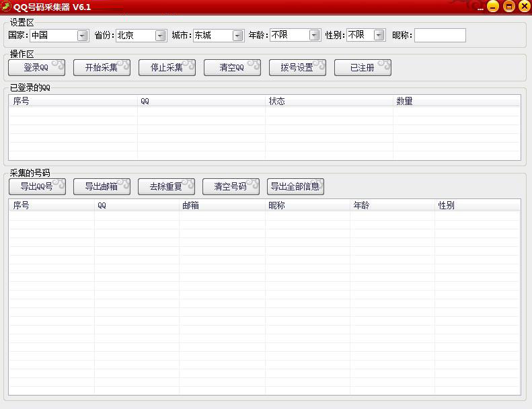Open the 年龄 age dropdown
532x409 pixels.
315,35
